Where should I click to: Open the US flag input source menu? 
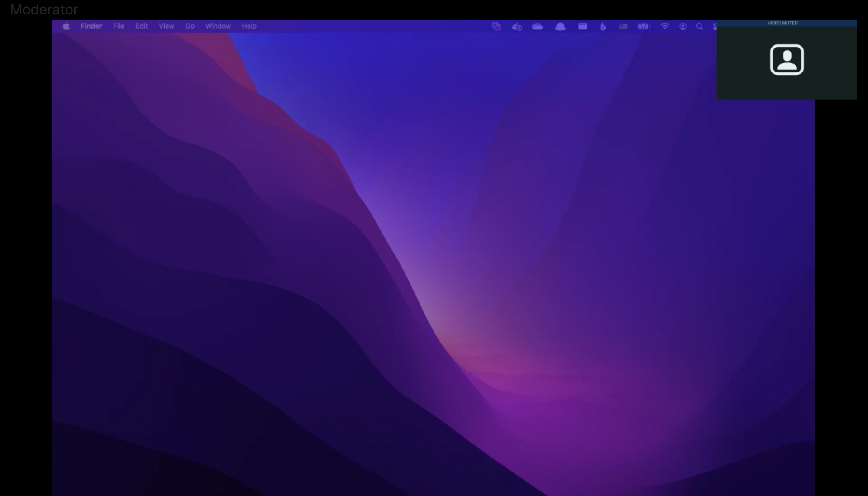pyautogui.click(x=623, y=26)
